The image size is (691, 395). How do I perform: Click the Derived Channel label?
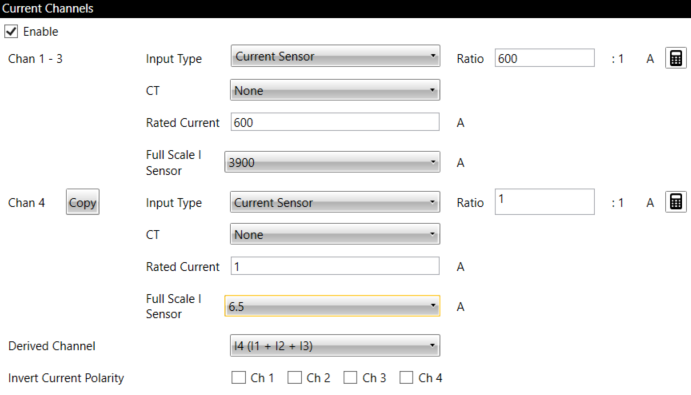[52, 346]
